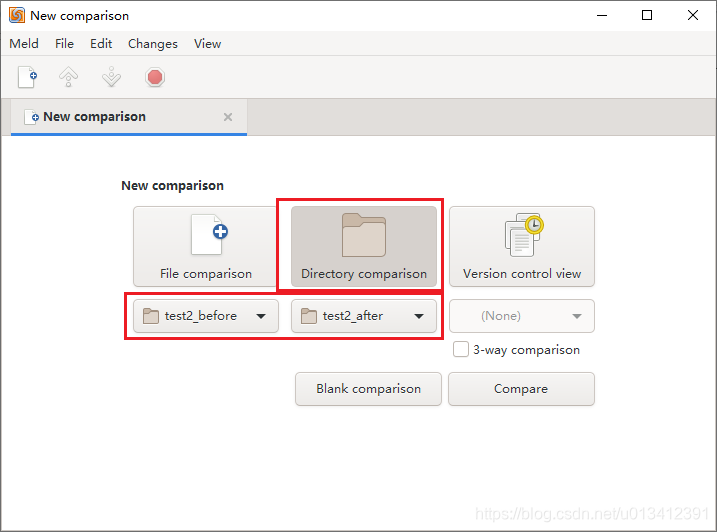Maximize the Meld window
Screen dimensions: 717x532
pos(647,15)
